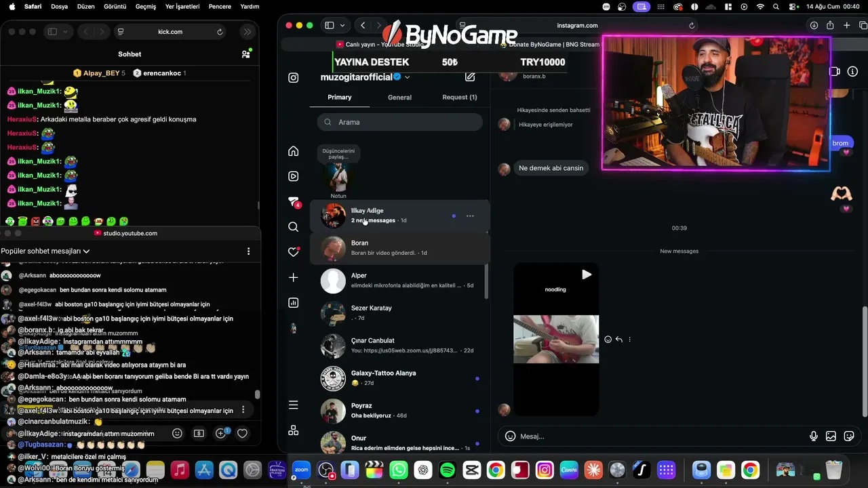Open the Geçmiş menu in the menu bar
The width and height of the screenshot is (868, 488).
pyautogui.click(x=146, y=6)
